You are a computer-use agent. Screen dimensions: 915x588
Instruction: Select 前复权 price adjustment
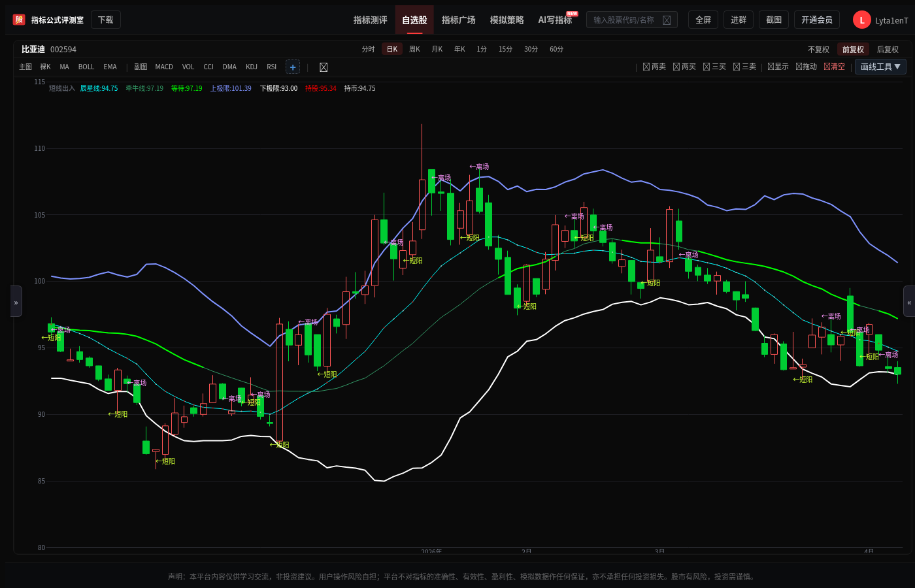click(853, 50)
